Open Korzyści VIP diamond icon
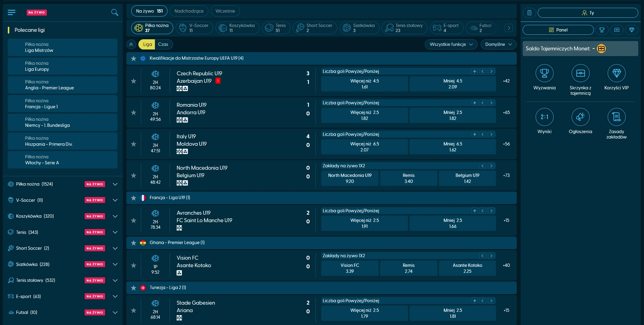644x325 pixels. [616, 73]
